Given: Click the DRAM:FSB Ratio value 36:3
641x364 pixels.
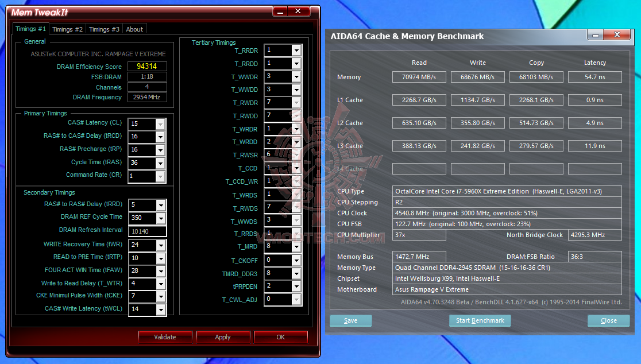Looking at the screenshot, I should click(x=595, y=257).
